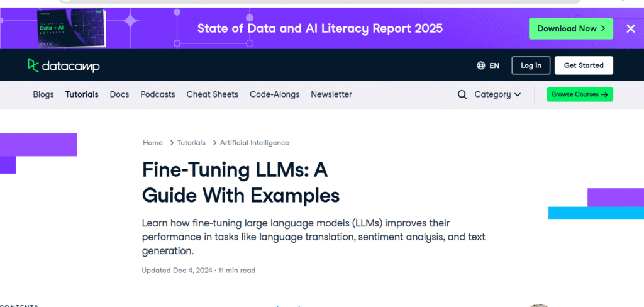The height and width of the screenshot is (307, 644).
Task: Click the Artificial Intelligence breadcrumb
Action: tap(254, 143)
